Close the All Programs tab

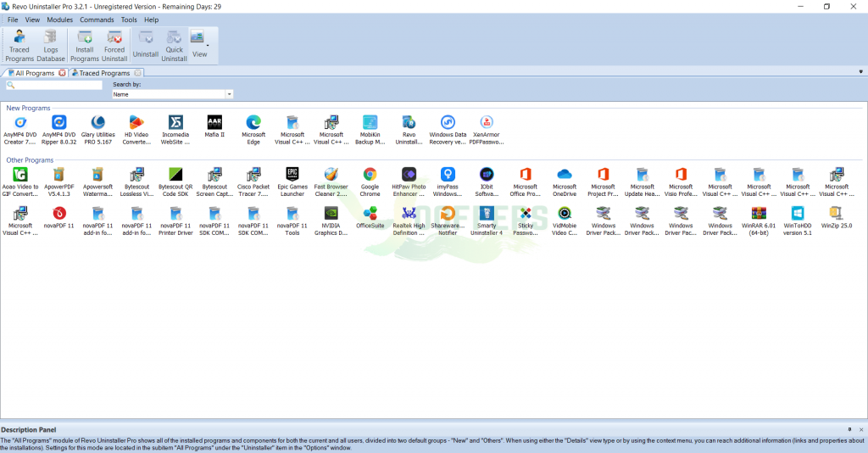tap(63, 73)
